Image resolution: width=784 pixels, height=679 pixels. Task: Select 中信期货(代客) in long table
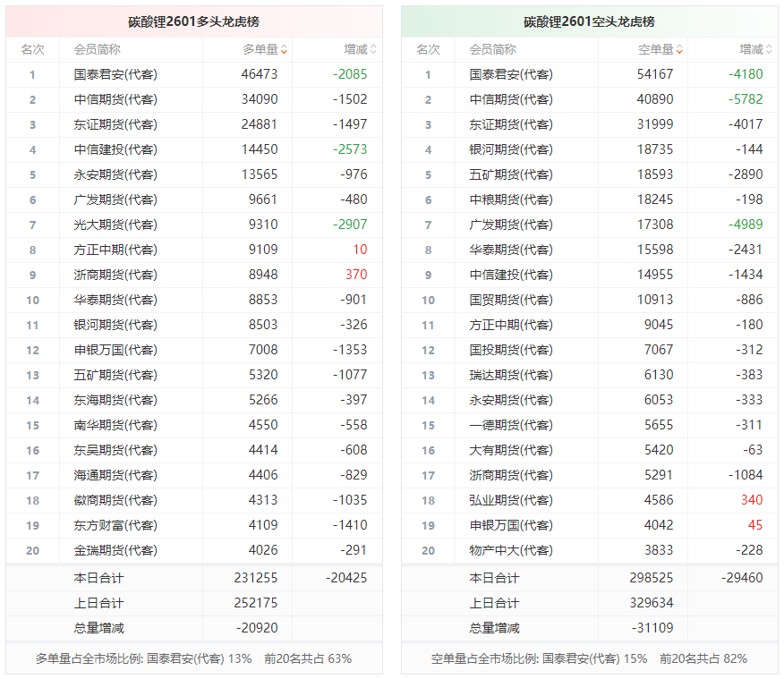coord(115,99)
